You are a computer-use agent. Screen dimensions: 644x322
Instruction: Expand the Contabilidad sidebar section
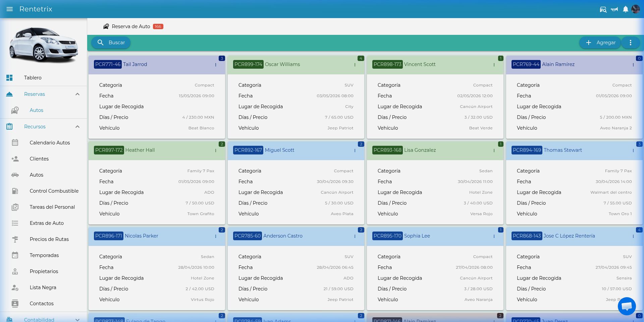pyautogui.click(x=77, y=320)
